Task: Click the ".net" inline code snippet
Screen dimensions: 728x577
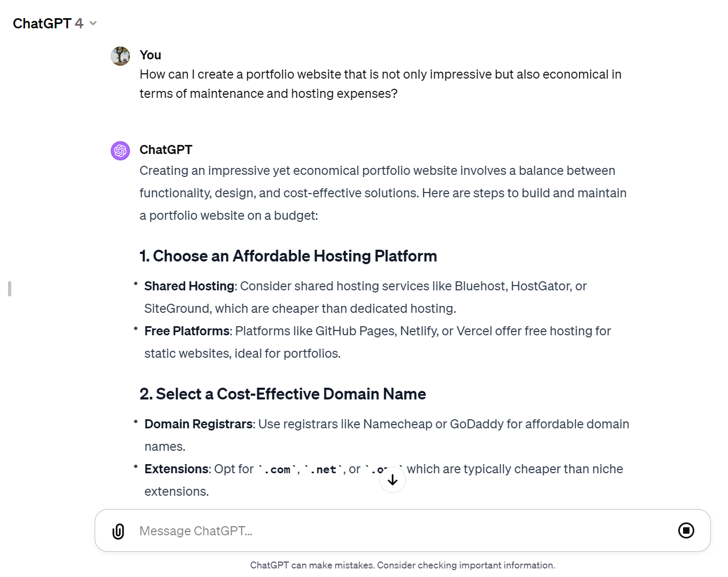Action: (x=324, y=470)
